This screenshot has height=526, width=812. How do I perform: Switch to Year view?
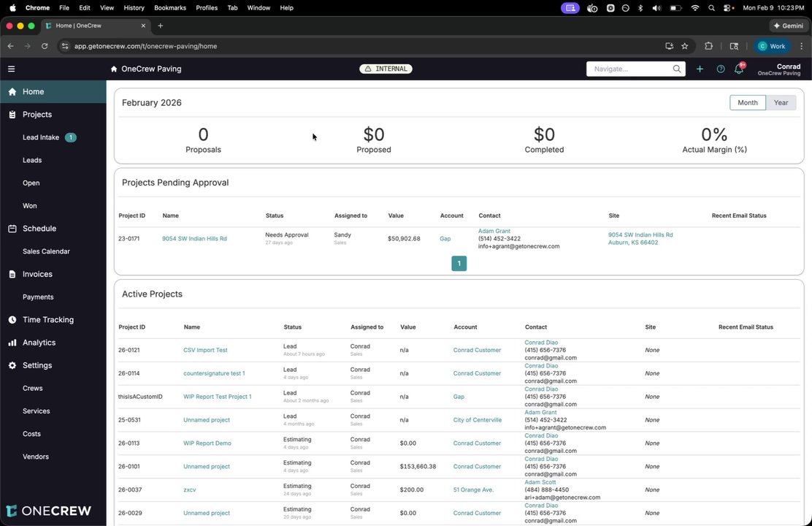(x=781, y=102)
